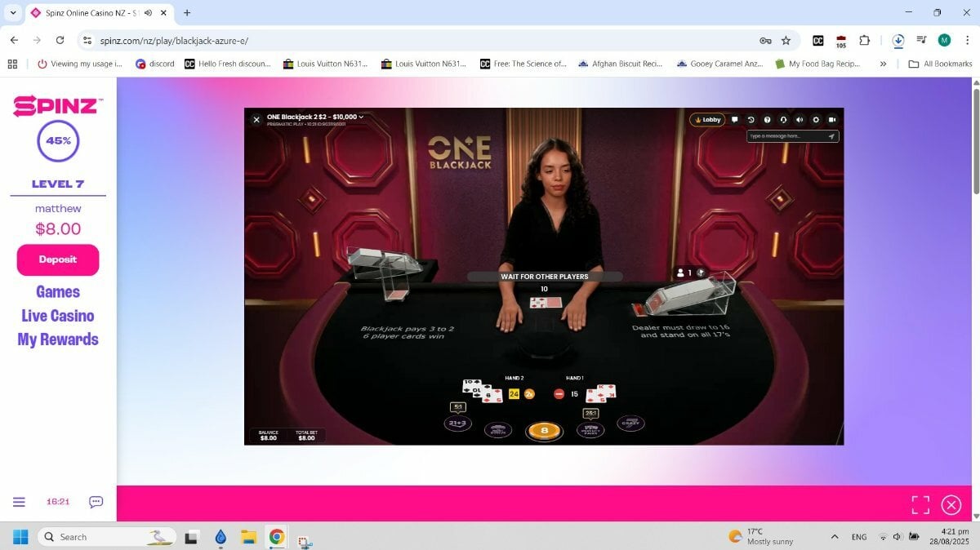Open the Live Casino menu item
The image size is (980, 550).
pos(58,316)
